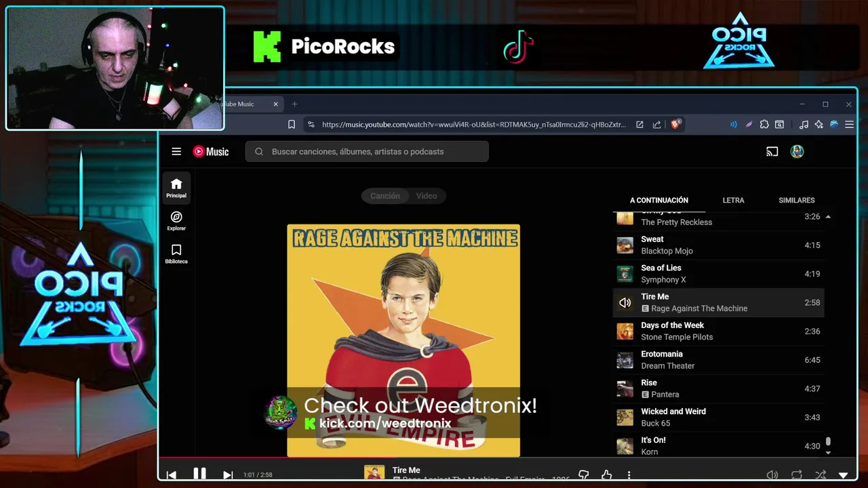Toggle repeat mode
Viewport: 868px width, 488px height.
point(797,475)
